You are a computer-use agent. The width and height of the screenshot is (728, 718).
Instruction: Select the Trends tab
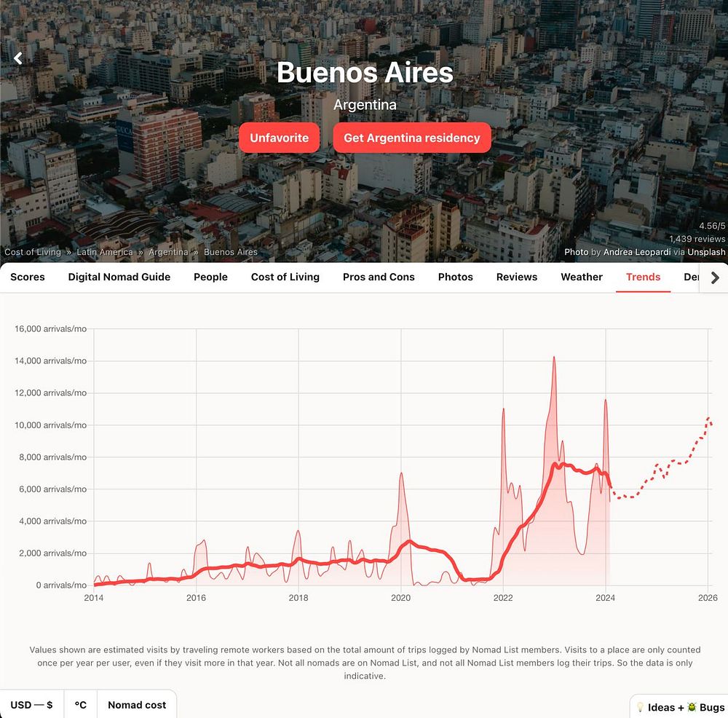coord(643,277)
